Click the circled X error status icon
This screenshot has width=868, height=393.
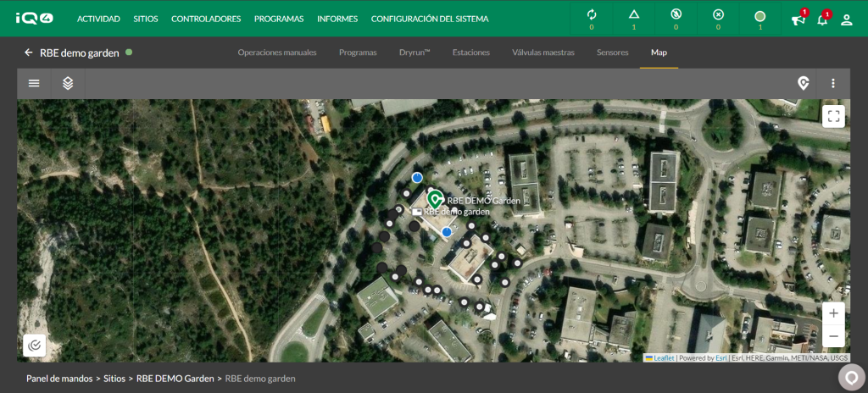pos(718,15)
